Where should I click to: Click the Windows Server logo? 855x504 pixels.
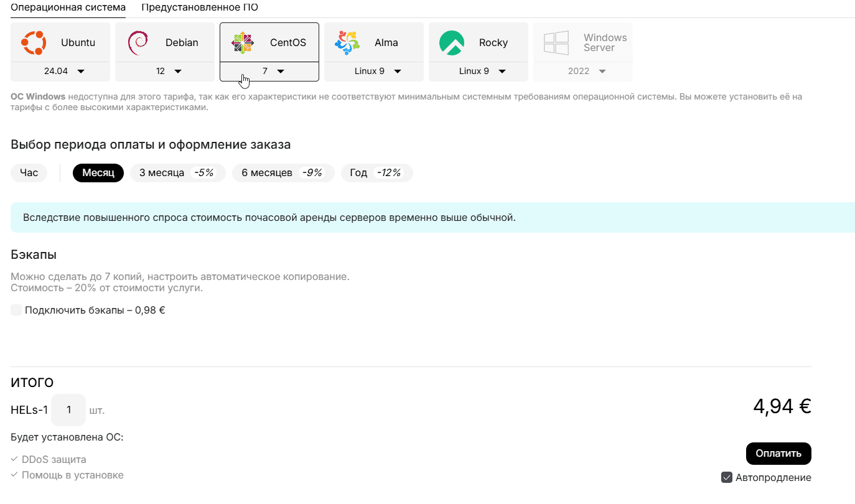click(556, 43)
